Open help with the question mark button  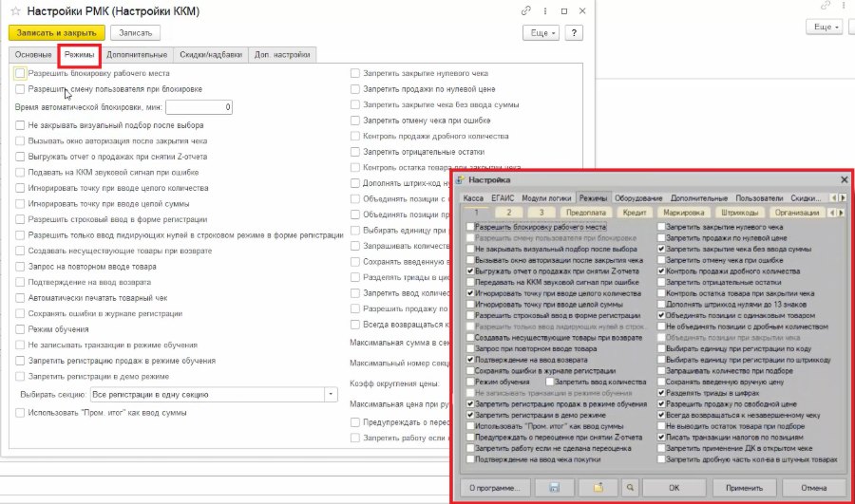[574, 32]
